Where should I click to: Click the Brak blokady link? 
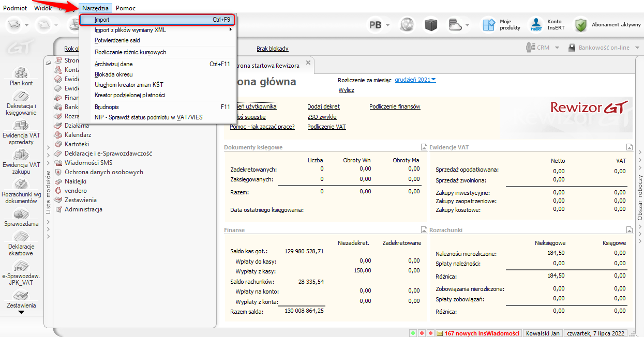(x=273, y=49)
